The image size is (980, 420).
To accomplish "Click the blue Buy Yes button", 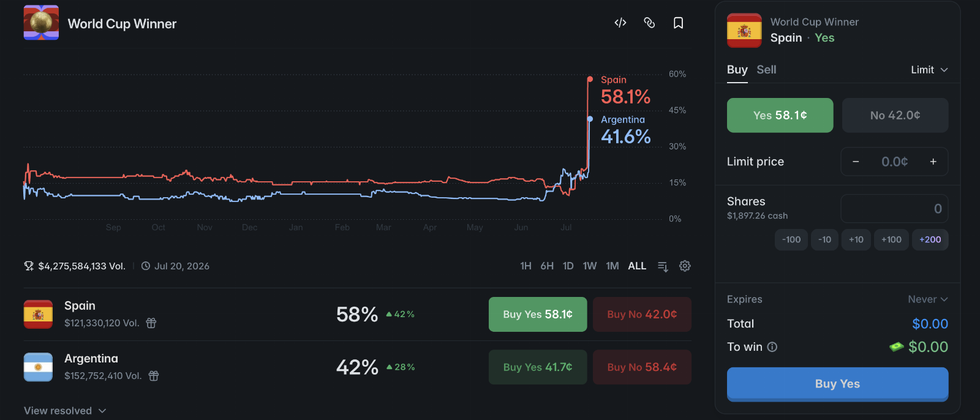I will 837,384.
